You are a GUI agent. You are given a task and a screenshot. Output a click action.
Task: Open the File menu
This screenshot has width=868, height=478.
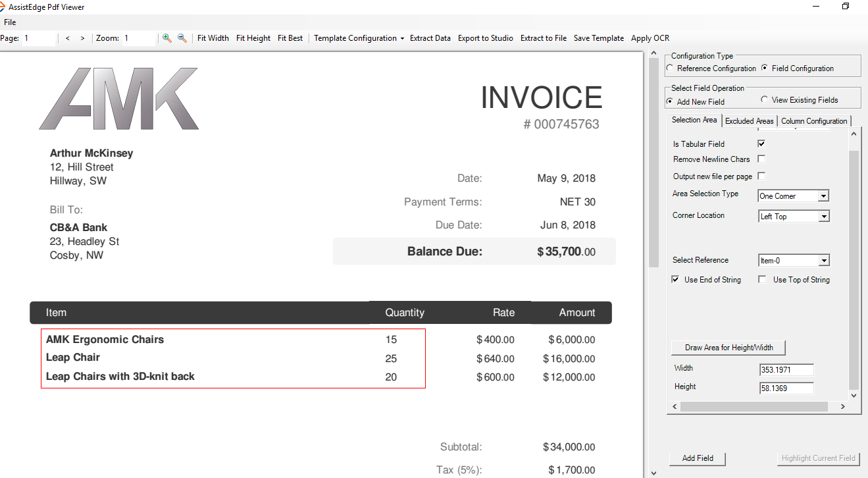[x=10, y=22]
